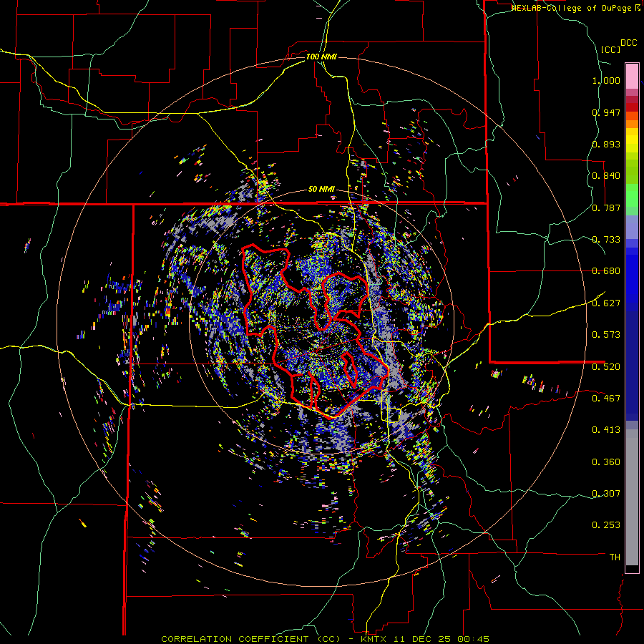Click the 0.627 legend value
Image resolution: width=644 pixels, height=644 pixels.
coord(606,303)
